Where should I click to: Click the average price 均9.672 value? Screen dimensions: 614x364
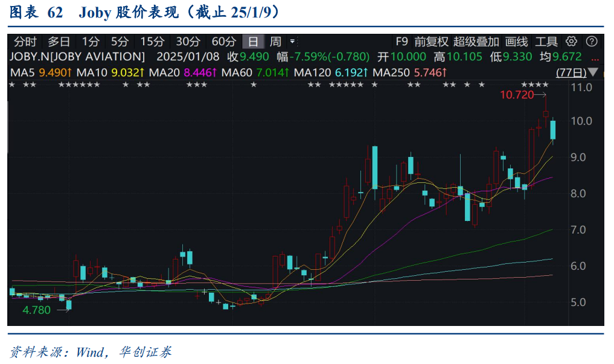point(561,57)
